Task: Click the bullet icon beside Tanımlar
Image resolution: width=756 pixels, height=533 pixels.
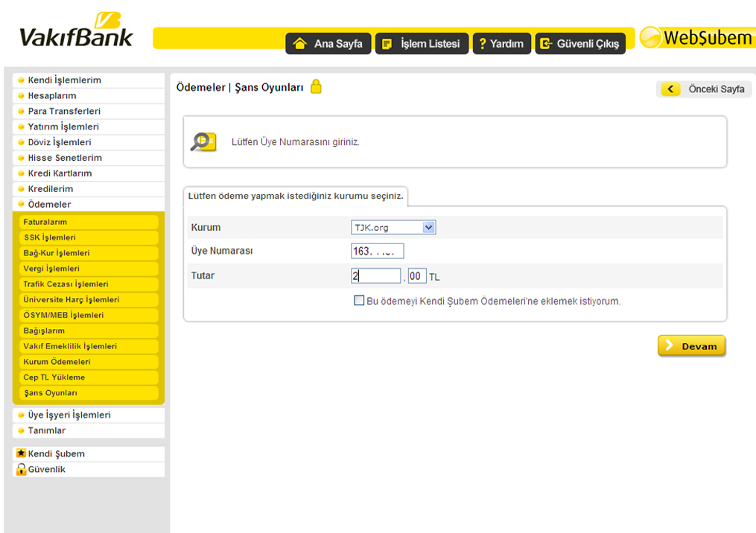Action: tap(21, 430)
